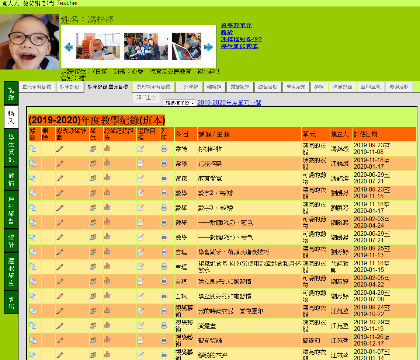Open the school-year dropdown beside 2019-2020 link
Screen dimensions: 420x360
pos(180,103)
